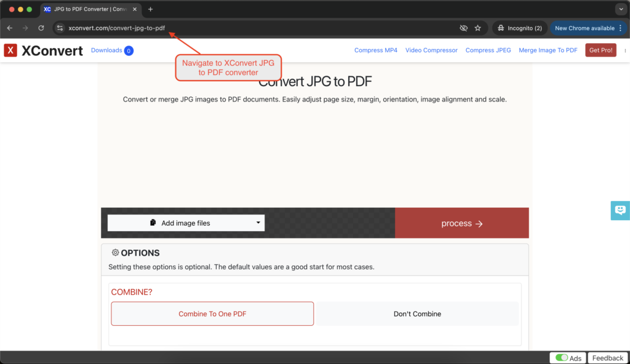Open the chat support widget icon

coord(620,210)
